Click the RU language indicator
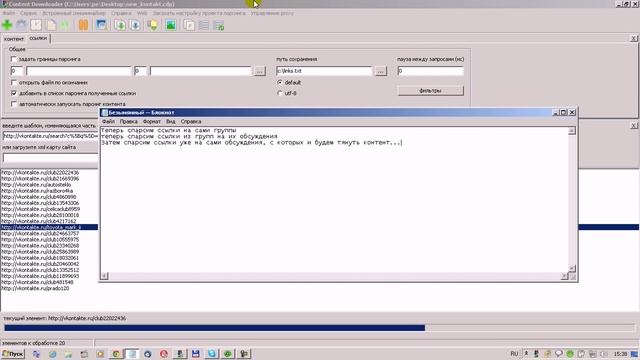 (514, 353)
